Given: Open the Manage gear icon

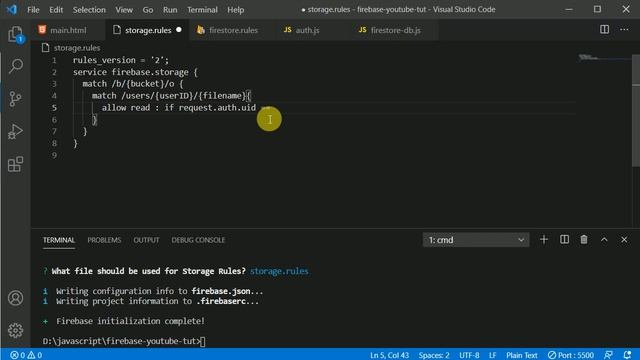Looking at the screenshot, I should tap(16, 330).
